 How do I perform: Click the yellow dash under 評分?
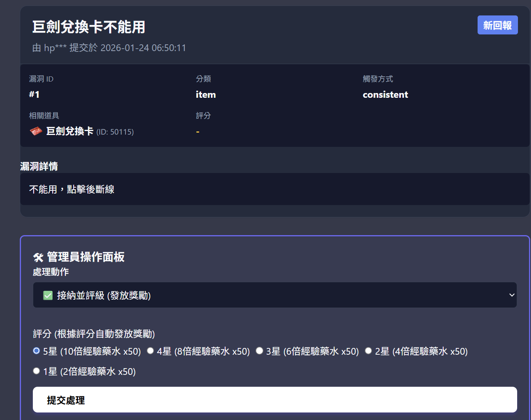click(198, 132)
